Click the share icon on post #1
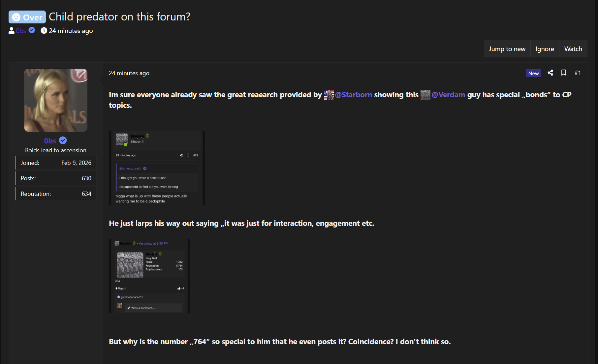 coord(550,73)
